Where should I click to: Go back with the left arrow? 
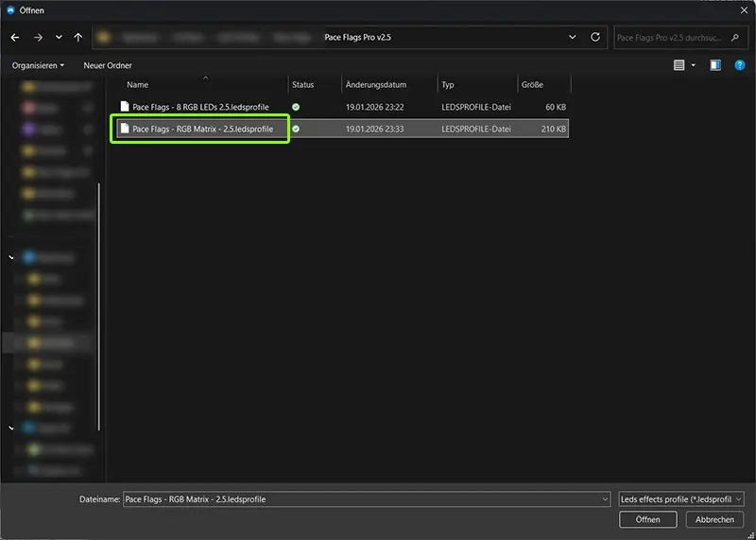click(x=15, y=37)
